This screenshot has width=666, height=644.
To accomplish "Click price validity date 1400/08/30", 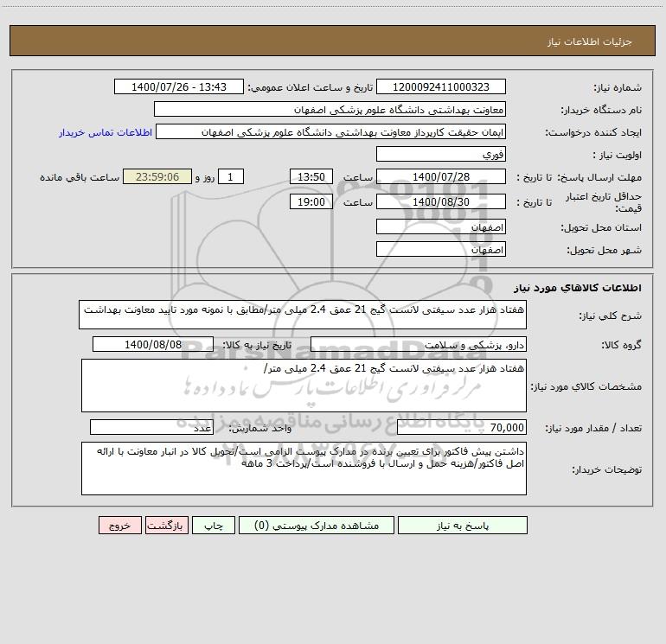I will tap(441, 201).
